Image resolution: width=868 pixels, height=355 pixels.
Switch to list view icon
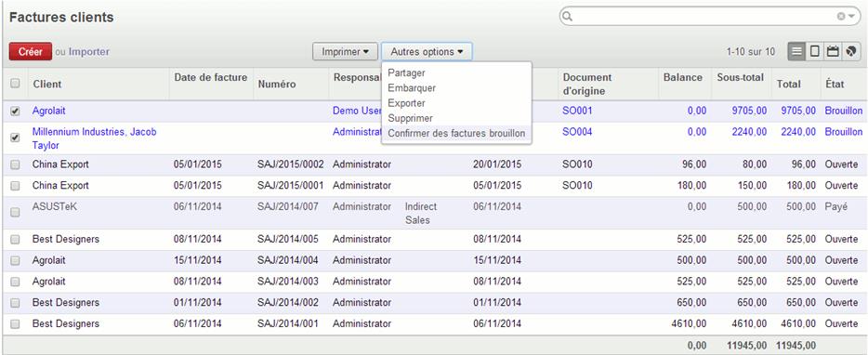point(796,51)
